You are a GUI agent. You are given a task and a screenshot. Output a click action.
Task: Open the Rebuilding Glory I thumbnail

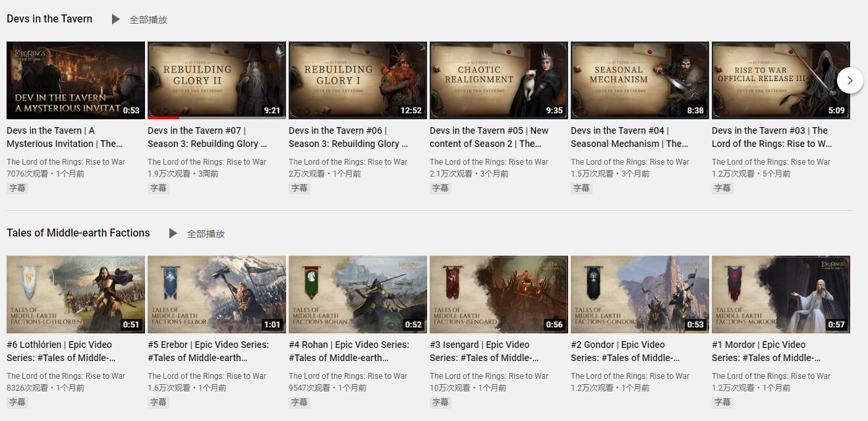click(358, 80)
